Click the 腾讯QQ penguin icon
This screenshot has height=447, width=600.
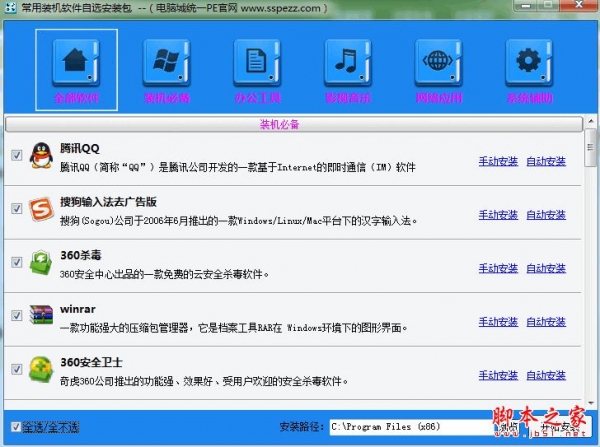[x=41, y=155]
